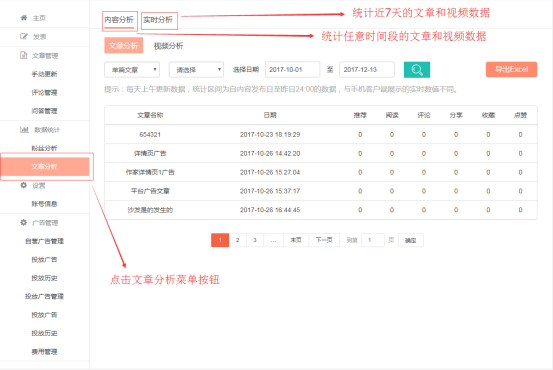Screen dimensions: 553x370
Task: Click the 确定 button beside page input
Action: (411, 240)
